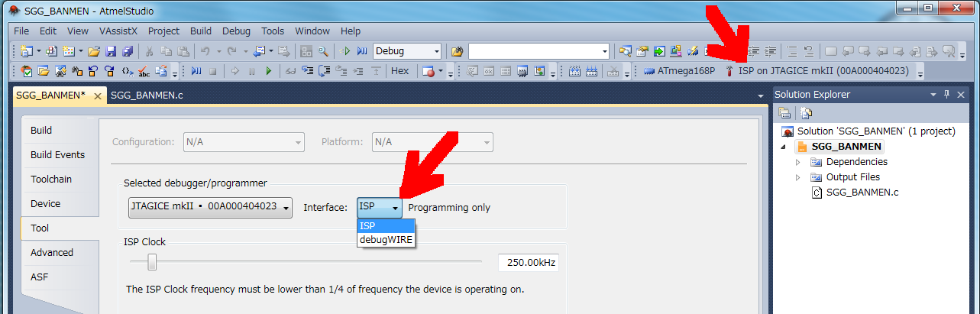The height and width of the screenshot is (314, 980).
Task: Click the Open File folder icon
Action: 94,51
